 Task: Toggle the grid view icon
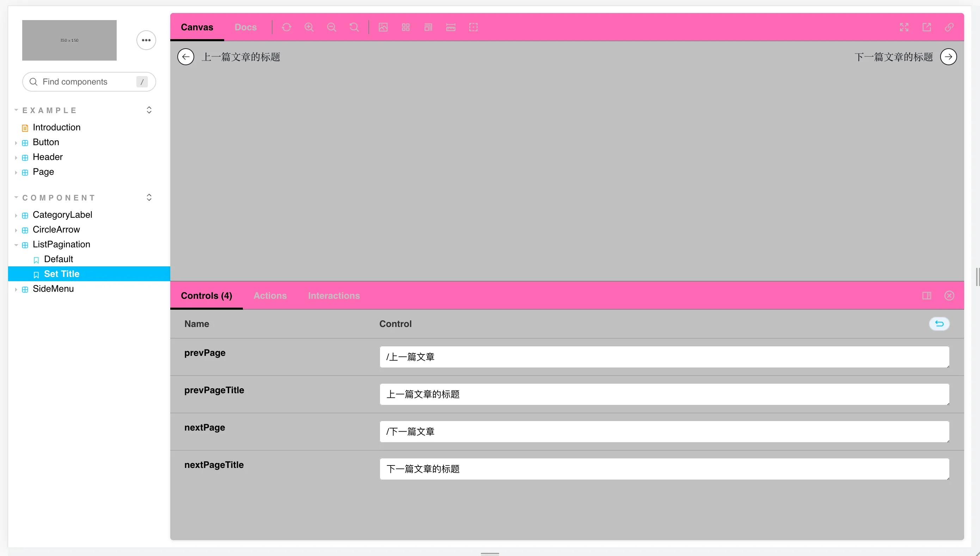406,27
